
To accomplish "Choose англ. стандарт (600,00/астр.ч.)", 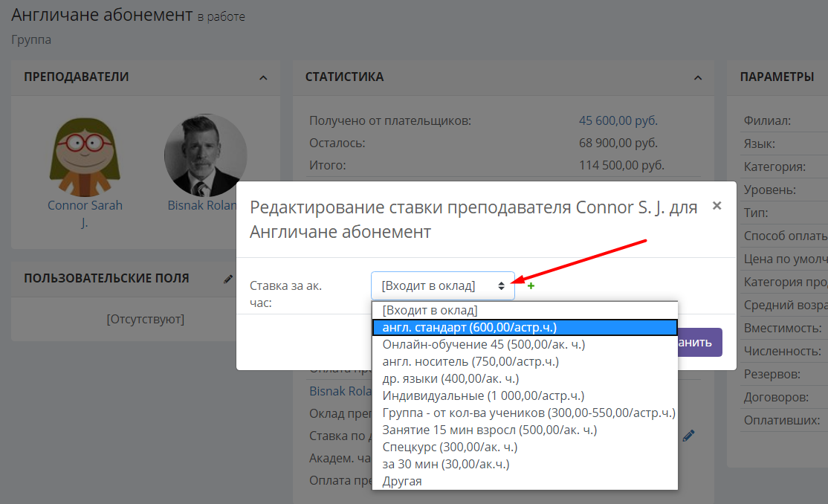I will [525, 328].
